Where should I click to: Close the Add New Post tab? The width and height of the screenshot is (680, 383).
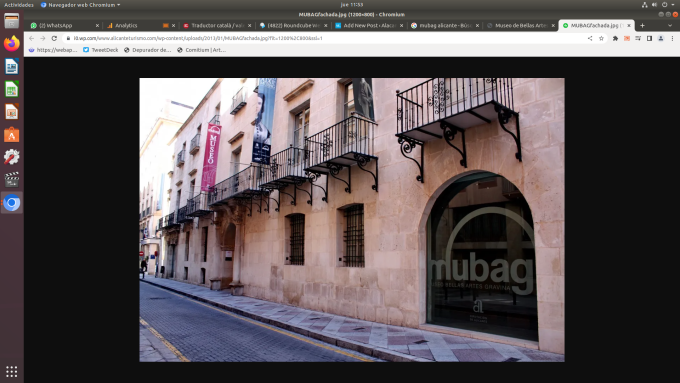401,26
